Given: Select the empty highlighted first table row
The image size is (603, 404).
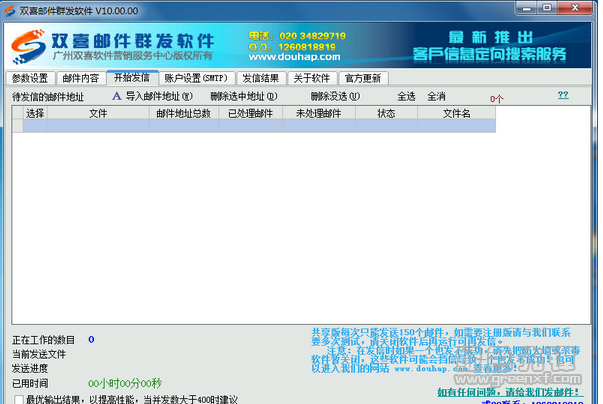Looking at the screenshot, I should 254,126.
